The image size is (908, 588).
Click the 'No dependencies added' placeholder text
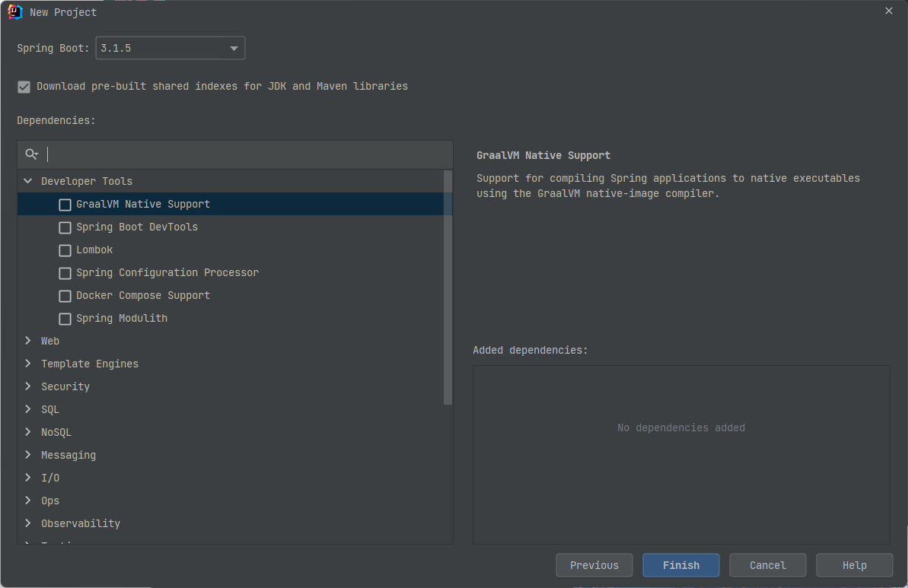point(681,427)
